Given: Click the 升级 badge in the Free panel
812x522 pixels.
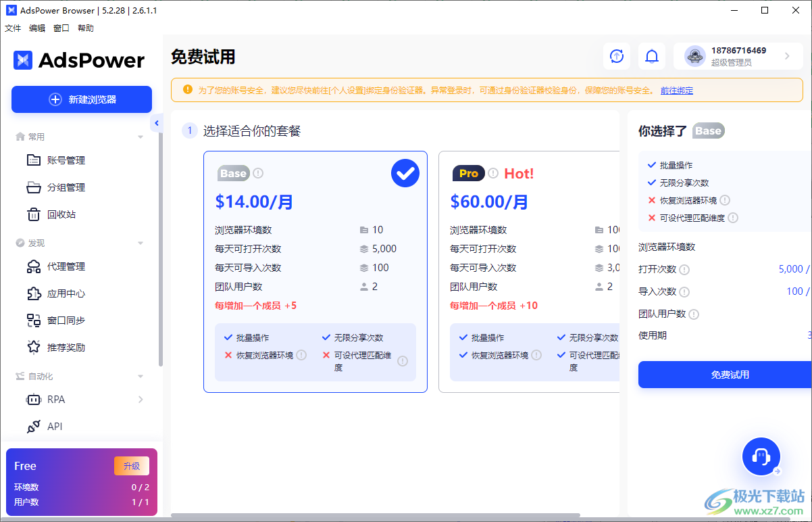Looking at the screenshot, I should coord(131,466).
